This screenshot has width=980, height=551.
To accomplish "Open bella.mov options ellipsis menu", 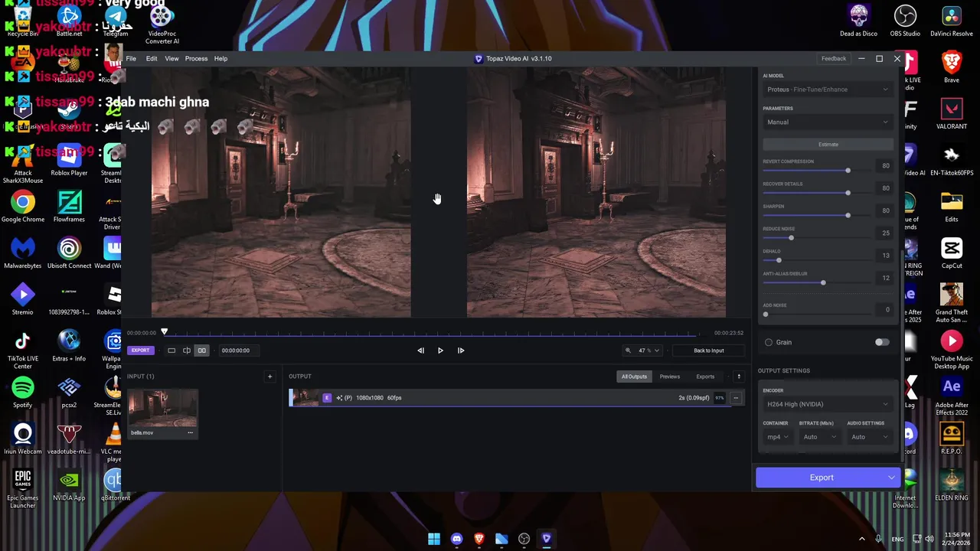I will pos(191,432).
